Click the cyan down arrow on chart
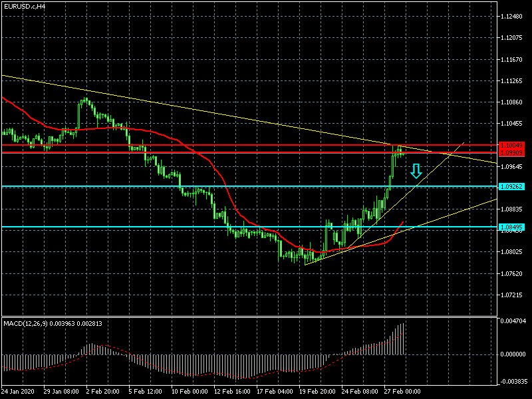The image size is (532, 399). coord(416,172)
